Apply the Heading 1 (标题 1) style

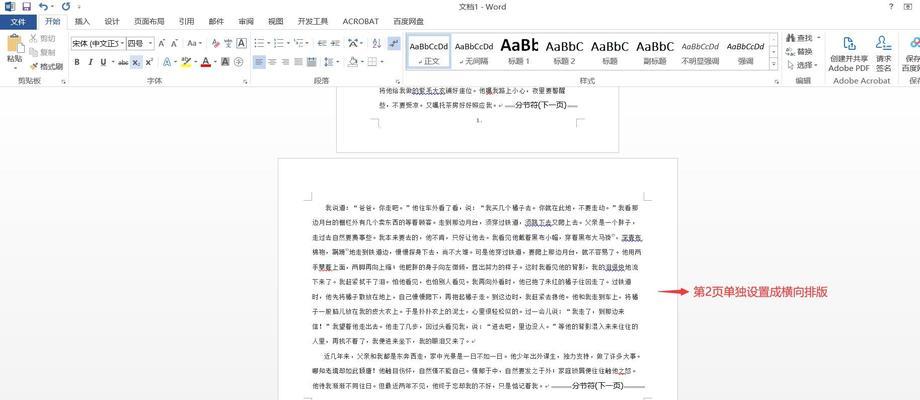tap(519, 52)
